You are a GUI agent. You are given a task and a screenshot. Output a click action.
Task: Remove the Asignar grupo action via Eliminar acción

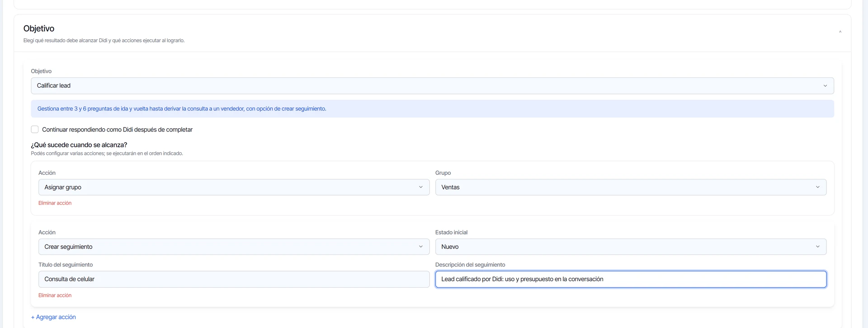click(x=55, y=203)
